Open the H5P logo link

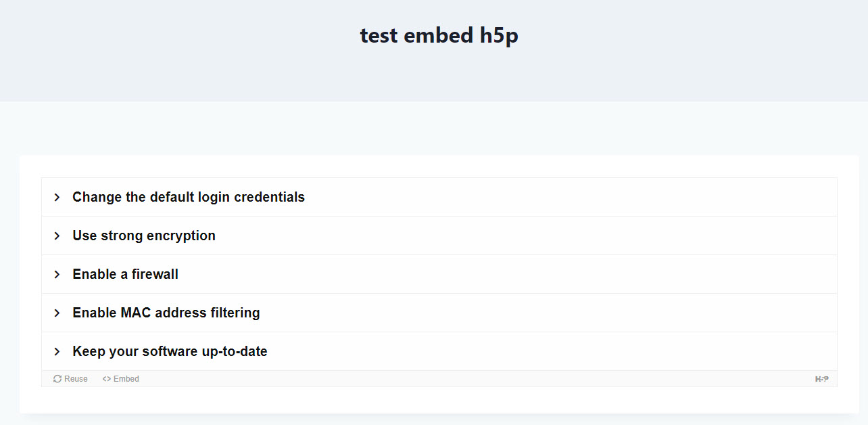pos(821,379)
